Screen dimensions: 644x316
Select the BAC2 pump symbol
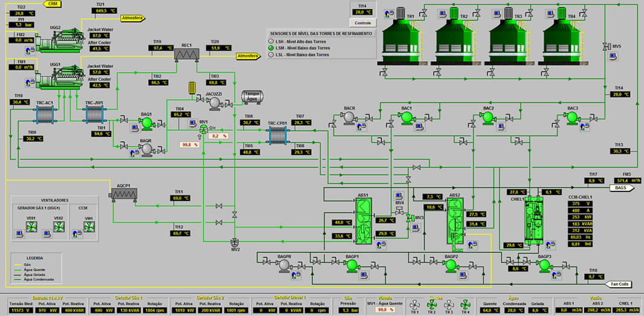pyautogui.click(x=489, y=117)
